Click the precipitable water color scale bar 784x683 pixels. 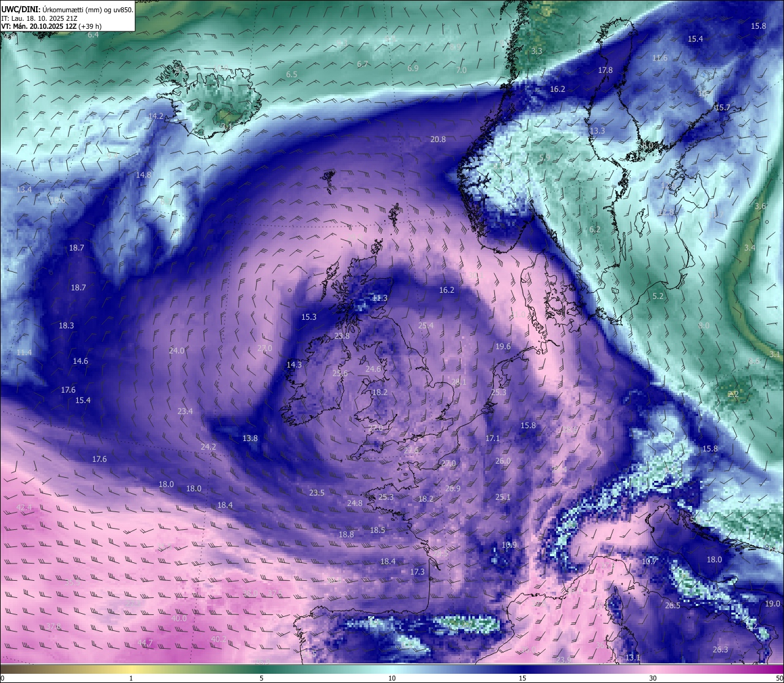point(392,668)
